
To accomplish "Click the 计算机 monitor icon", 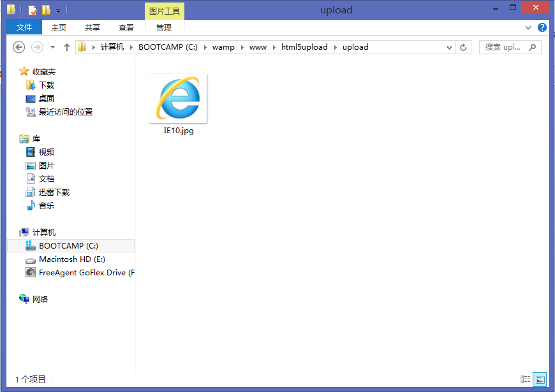I will click(24, 232).
